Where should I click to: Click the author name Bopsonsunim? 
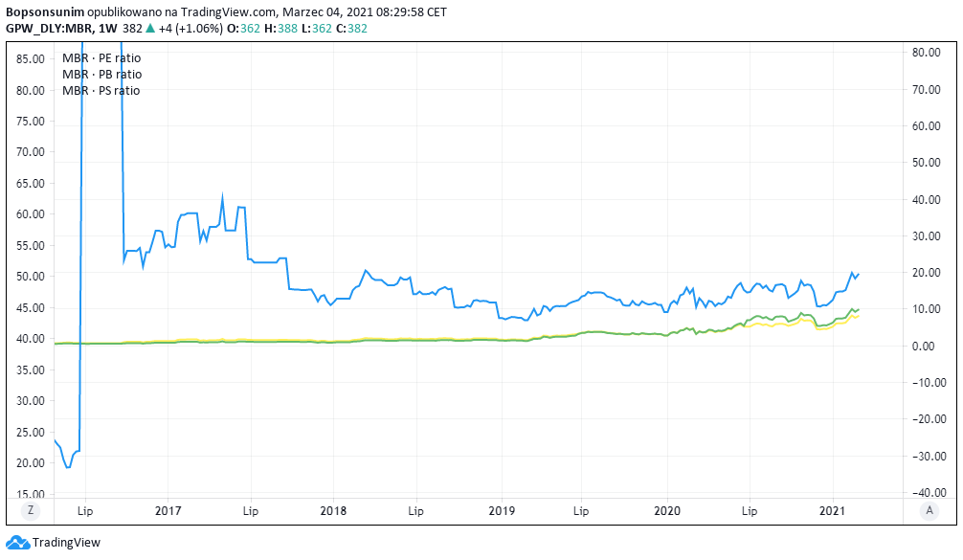45,12
